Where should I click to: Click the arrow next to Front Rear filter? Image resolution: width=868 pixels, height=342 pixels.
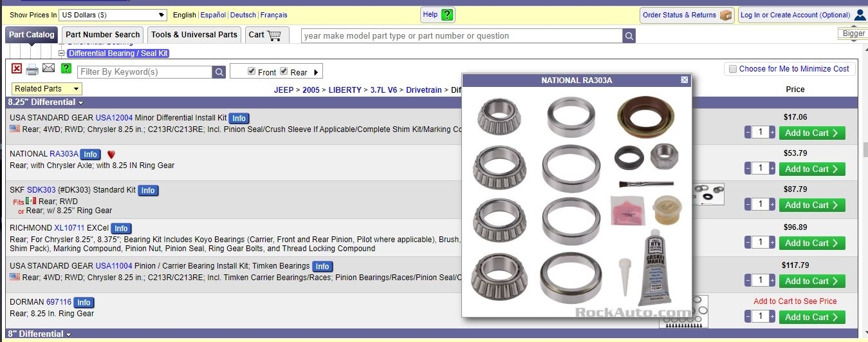(316, 72)
